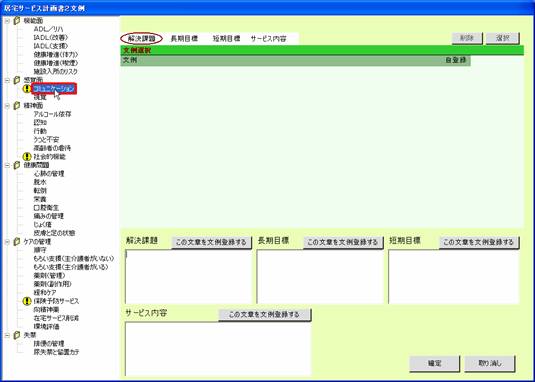Switch to the 長期目標 tab
This screenshot has height=382, width=535.
pos(184,39)
